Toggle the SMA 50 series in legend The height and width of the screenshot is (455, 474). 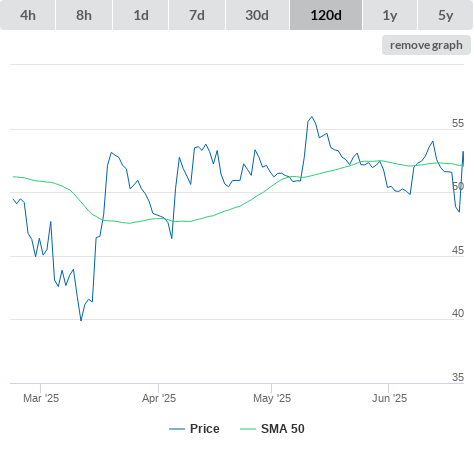tap(272, 429)
